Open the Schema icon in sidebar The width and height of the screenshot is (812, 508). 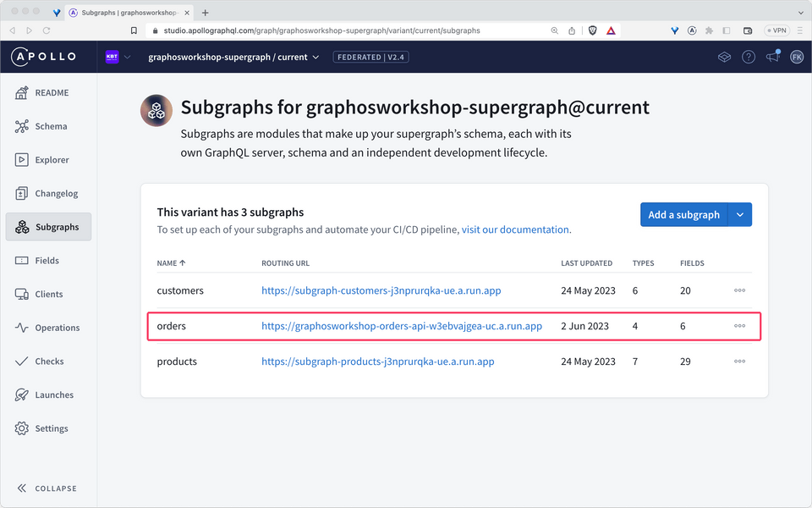coord(21,126)
